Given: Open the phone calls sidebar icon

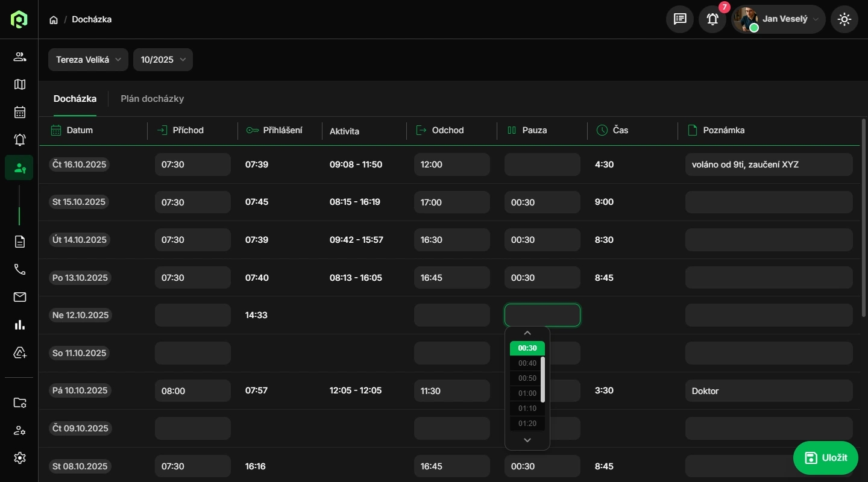Looking at the screenshot, I should click(x=19, y=269).
